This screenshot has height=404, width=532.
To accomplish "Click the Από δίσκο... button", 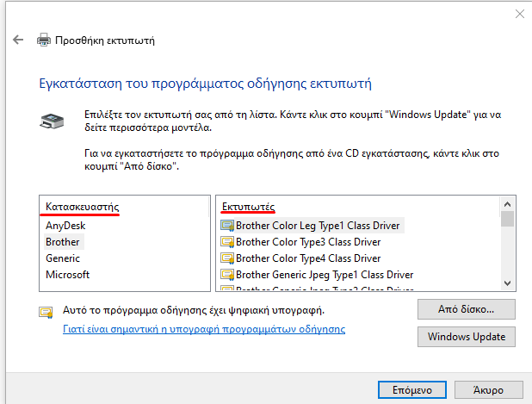I will click(467, 309).
